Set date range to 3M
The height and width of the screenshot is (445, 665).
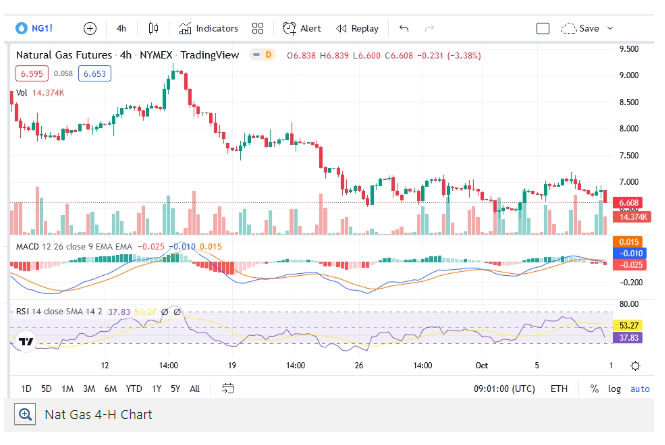[x=89, y=389]
